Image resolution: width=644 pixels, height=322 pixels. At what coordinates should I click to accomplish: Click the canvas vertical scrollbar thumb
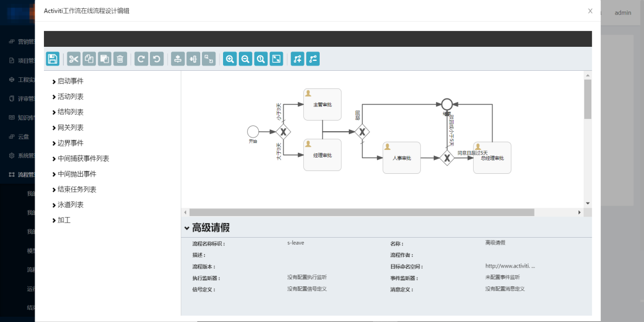tap(588, 99)
